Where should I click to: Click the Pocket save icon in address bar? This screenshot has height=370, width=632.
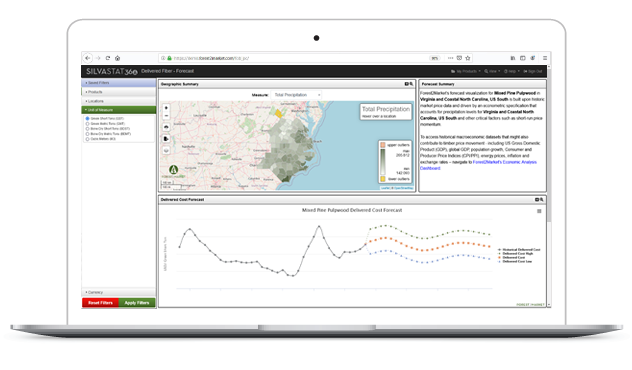(459, 58)
